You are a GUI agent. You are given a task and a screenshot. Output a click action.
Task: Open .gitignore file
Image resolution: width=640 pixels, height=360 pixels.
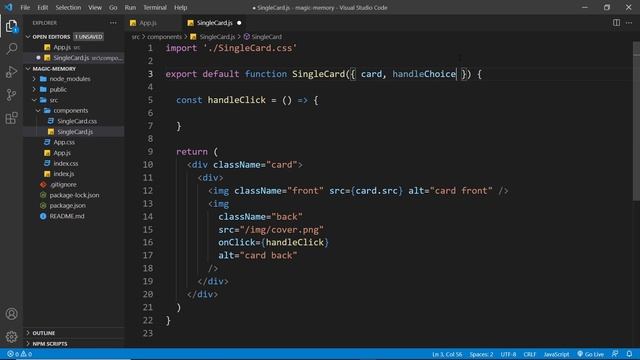point(63,184)
